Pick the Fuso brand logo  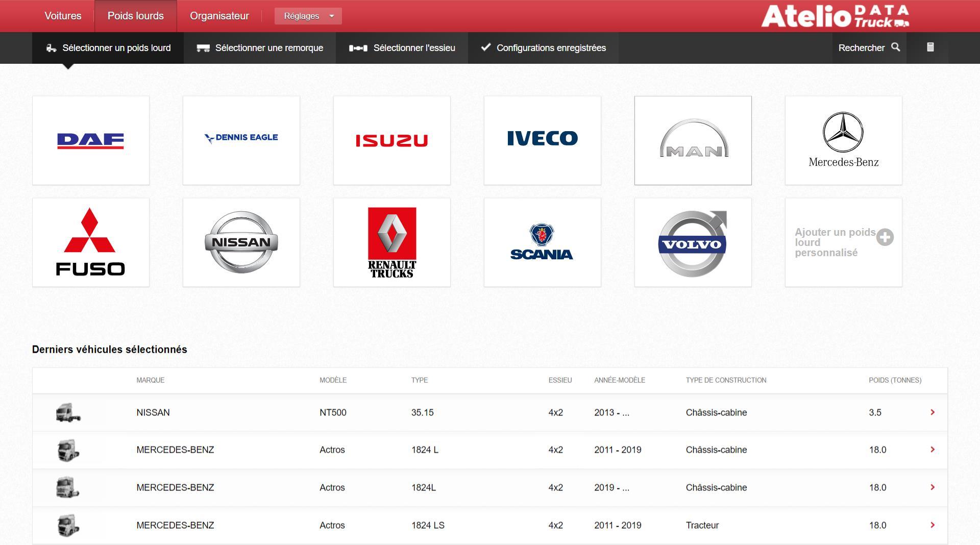click(x=91, y=242)
